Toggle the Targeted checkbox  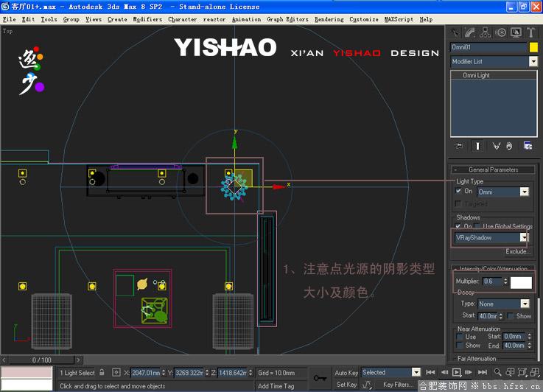click(458, 203)
